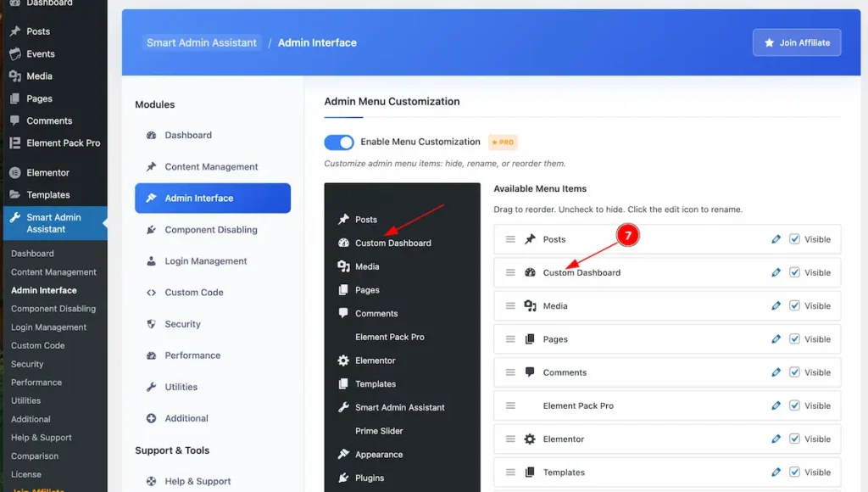The image size is (868, 492).
Task: Uncheck Visible checkbox for Custom Dashboard
Action: pos(794,272)
